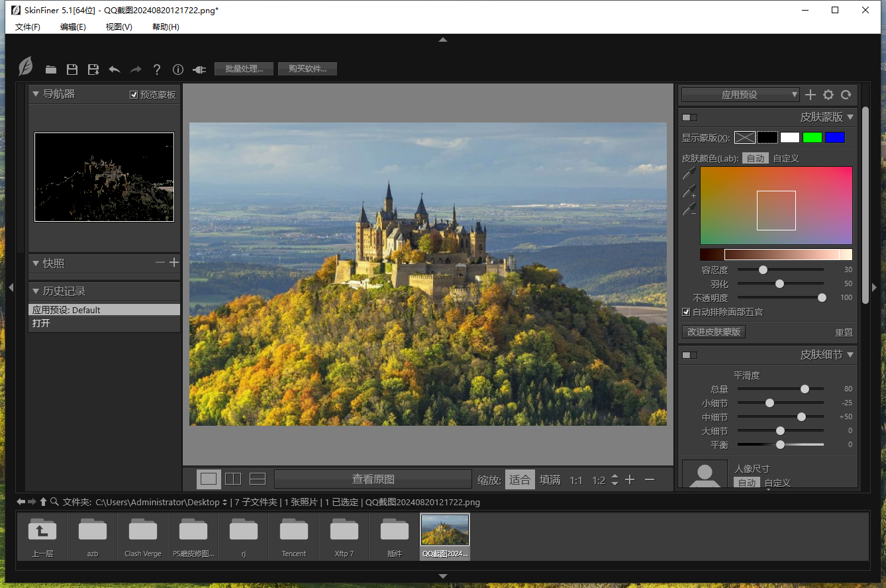Select the add-color eyedropper (plus) tool
The image size is (886, 588).
tap(690, 192)
